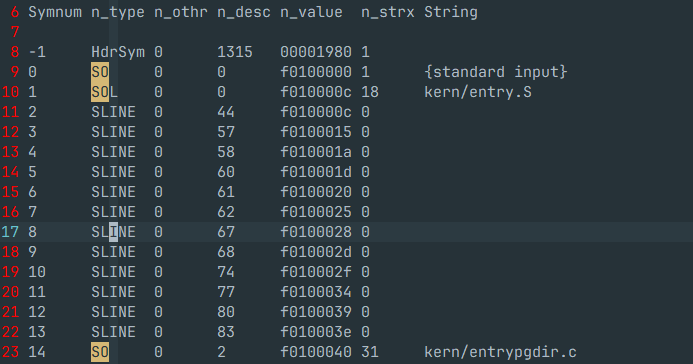Click address f0100028 on cursor line

316,232
